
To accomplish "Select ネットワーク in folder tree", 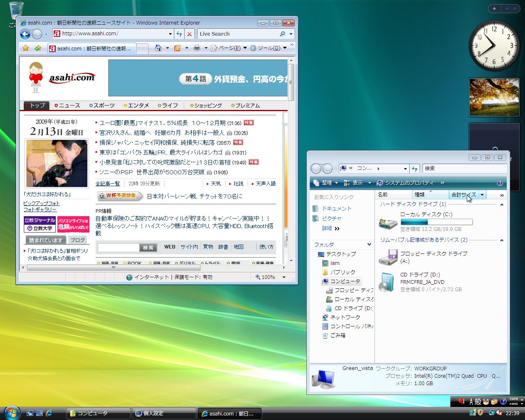I will (341, 317).
